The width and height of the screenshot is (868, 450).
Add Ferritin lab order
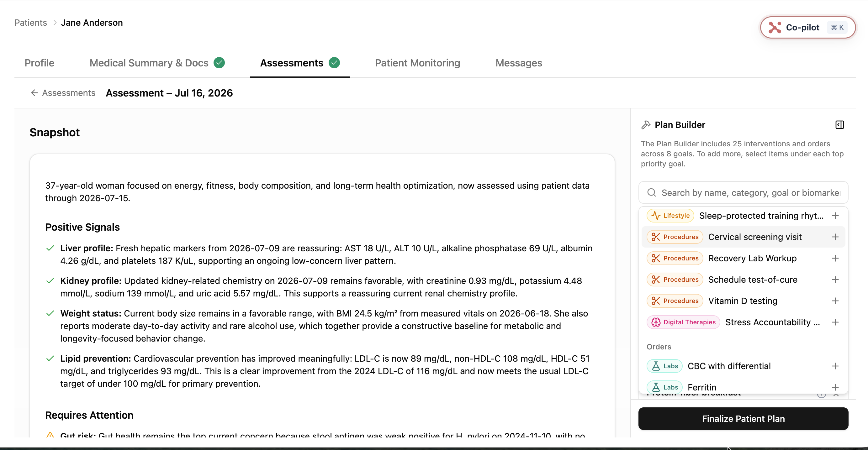coord(835,387)
